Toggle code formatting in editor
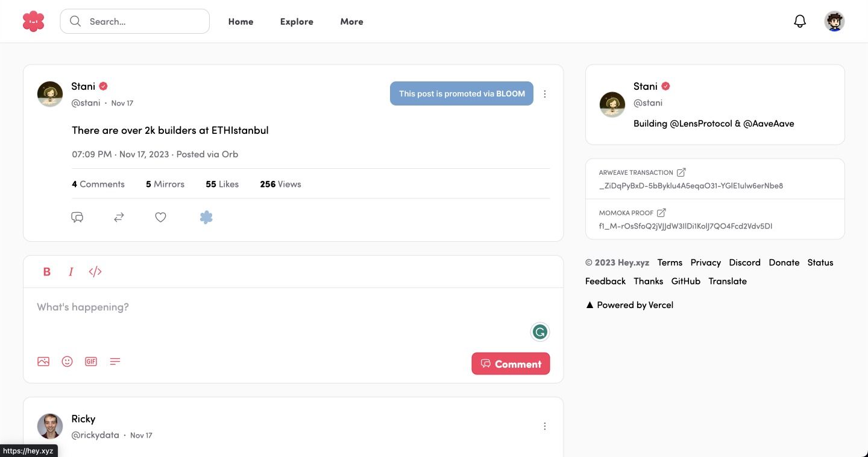The height and width of the screenshot is (457, 868). [95, 272]
